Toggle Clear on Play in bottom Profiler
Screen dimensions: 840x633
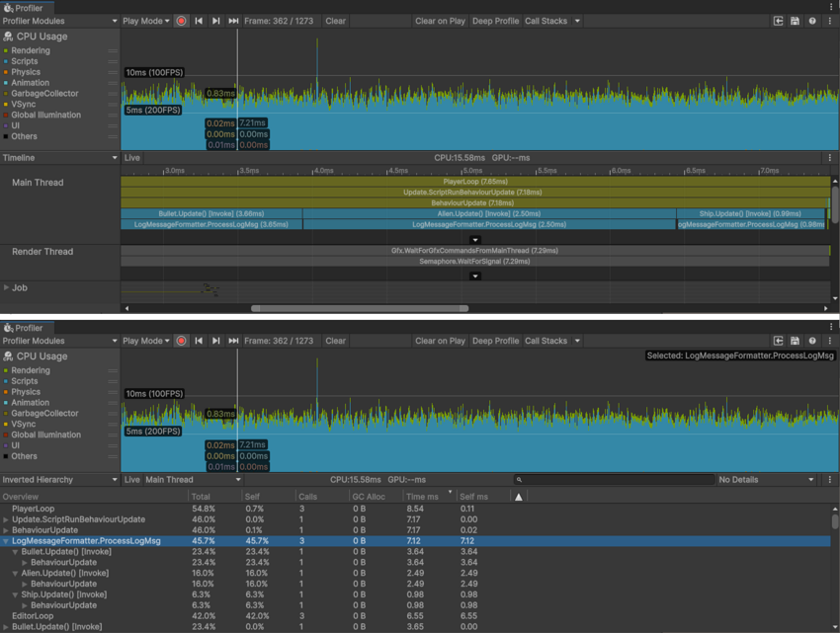(440, 341)
